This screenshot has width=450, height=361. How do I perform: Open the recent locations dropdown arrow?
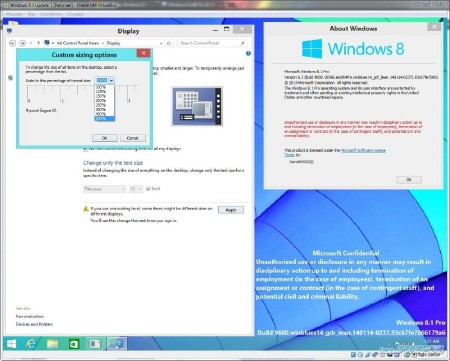(x=31, y=43)
